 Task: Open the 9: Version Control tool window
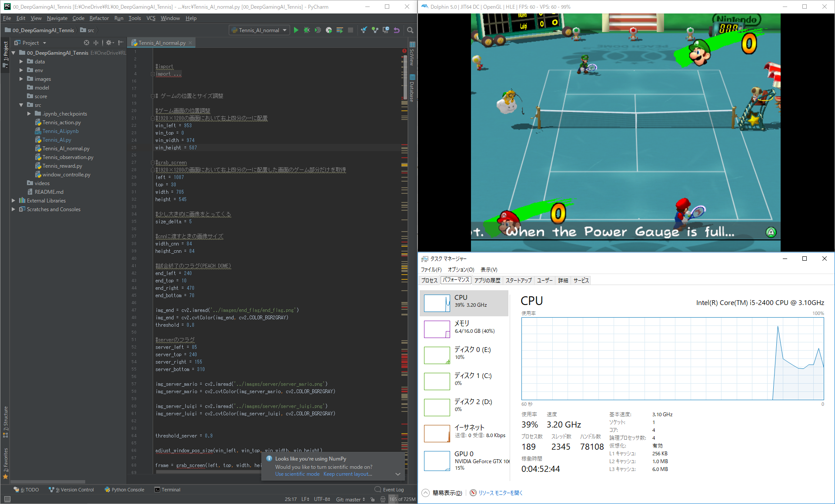71,490
